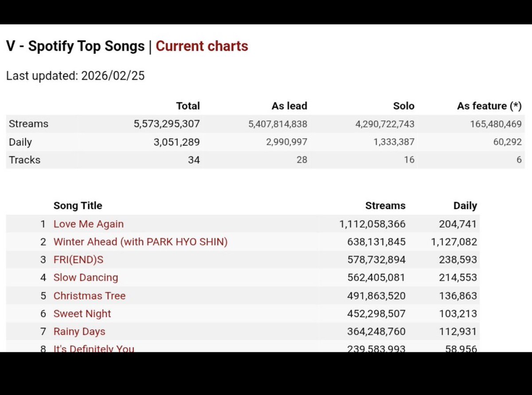The height and width of the screenshot is (395, 532).
Task: Open the Slow Dancing song page
Action: click(86, 278)
